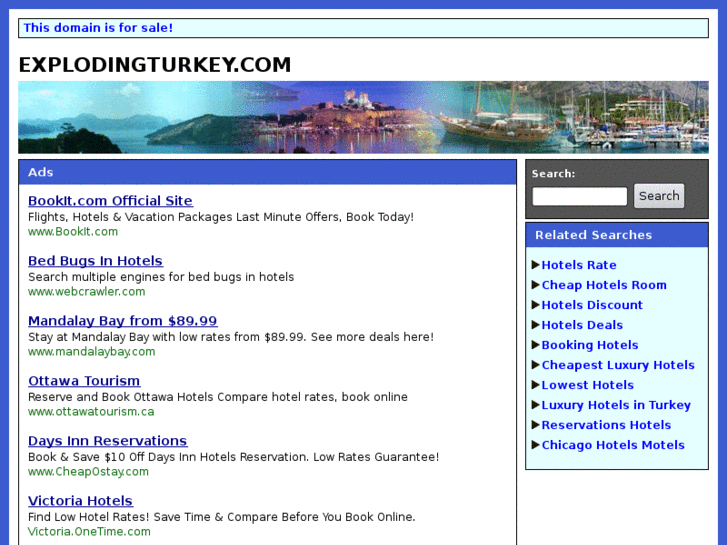Click the BookIt.com ad description about flights
Image resolution: width=727 pixels, height=545 pixels.
click(221, 217)
